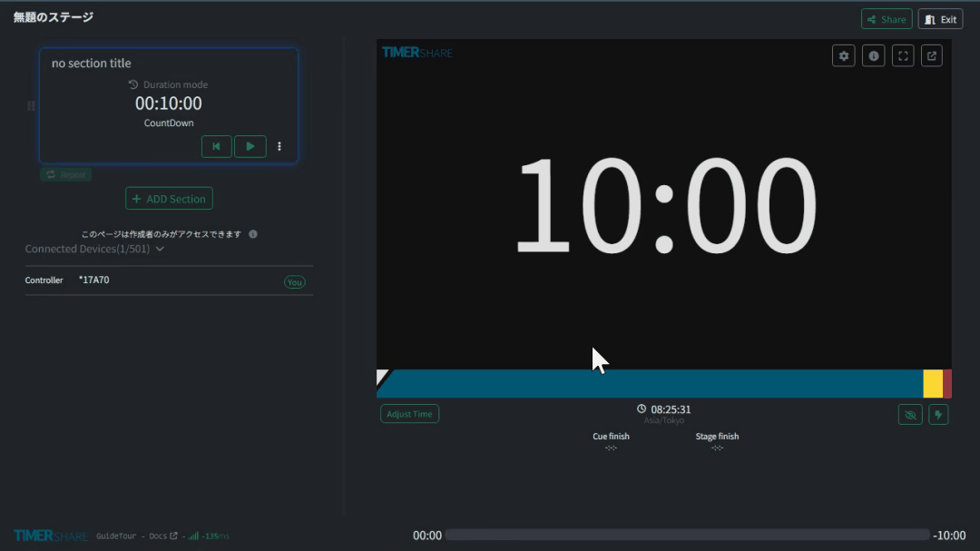The width and height of the screenshot is (980, 551).
Task: Click the ADD Section button
Action: tap(169, 199)
